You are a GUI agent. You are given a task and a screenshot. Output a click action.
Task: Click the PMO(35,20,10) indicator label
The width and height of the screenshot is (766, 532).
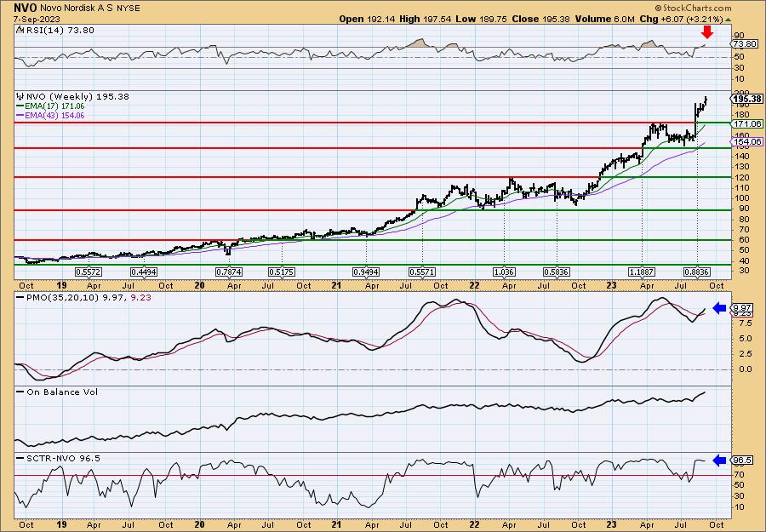pos(83,297)
